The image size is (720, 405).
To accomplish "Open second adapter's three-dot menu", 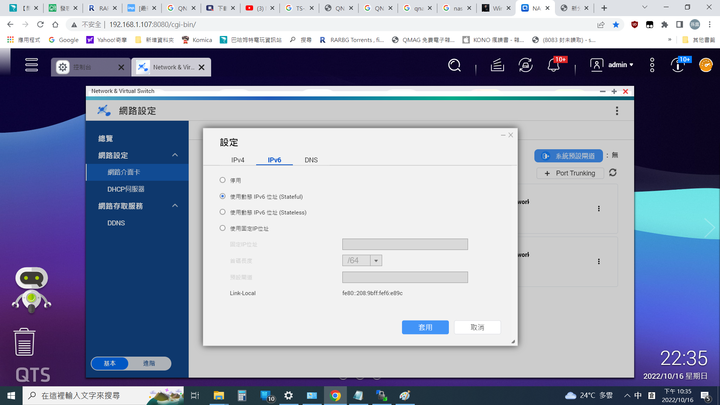I will [x=598, y=261].
